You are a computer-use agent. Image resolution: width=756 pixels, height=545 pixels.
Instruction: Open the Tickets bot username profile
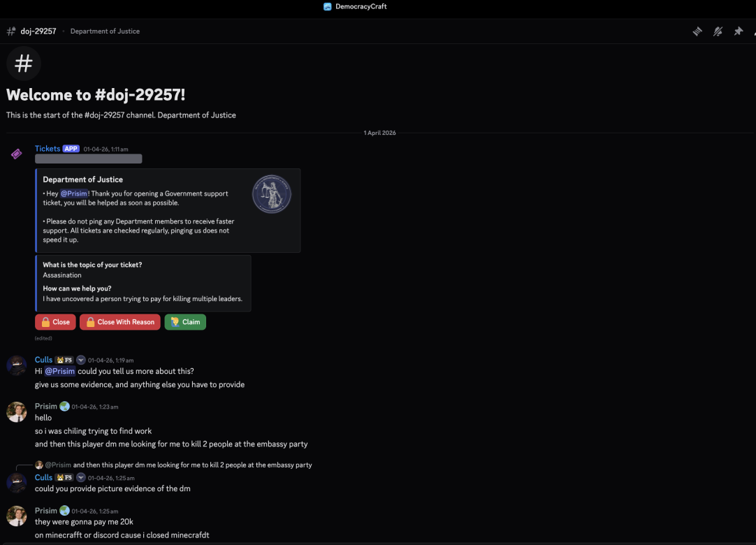[48, 149]
